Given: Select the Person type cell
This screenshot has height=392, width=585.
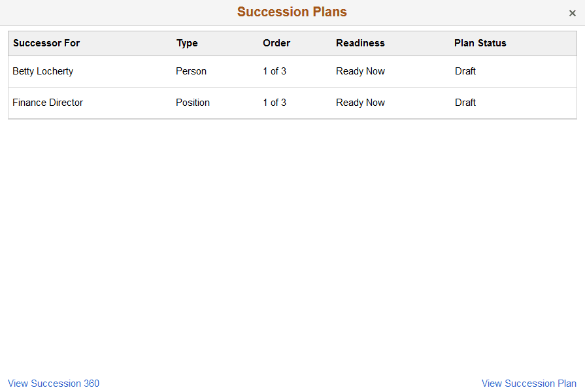Looking at the screenshot, I should coord(191,71).
